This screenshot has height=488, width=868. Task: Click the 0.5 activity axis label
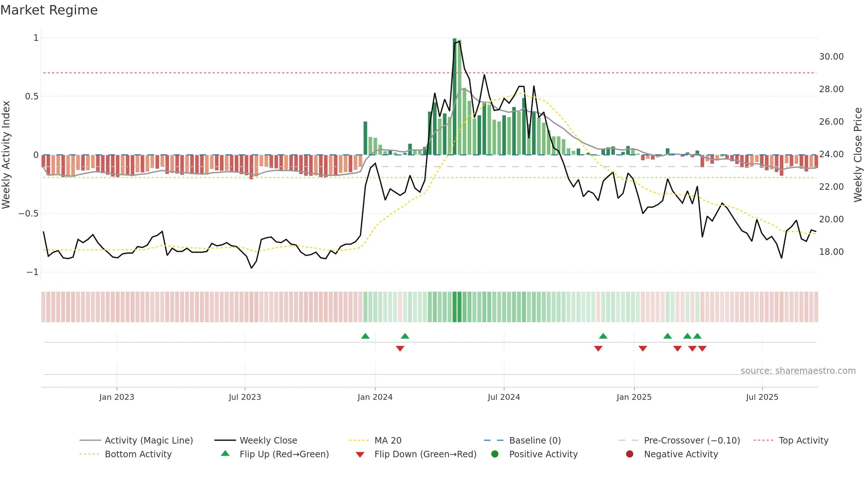tap(31, 97)
